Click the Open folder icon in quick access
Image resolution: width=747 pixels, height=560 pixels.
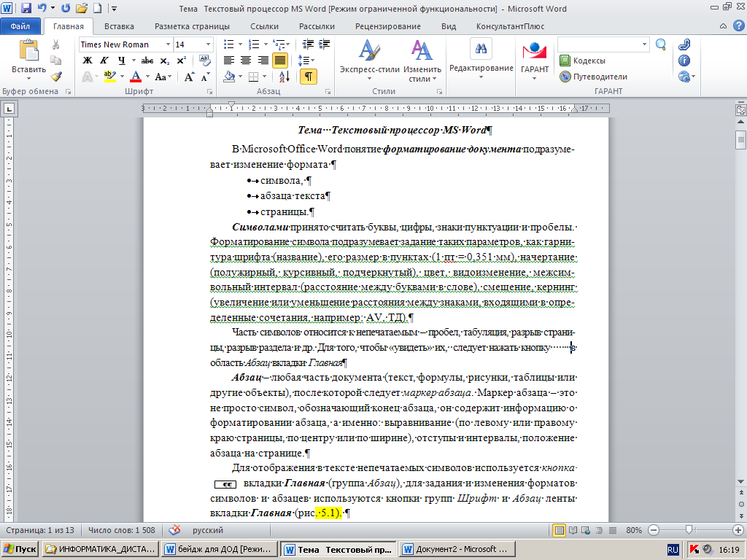coord(82,8)
